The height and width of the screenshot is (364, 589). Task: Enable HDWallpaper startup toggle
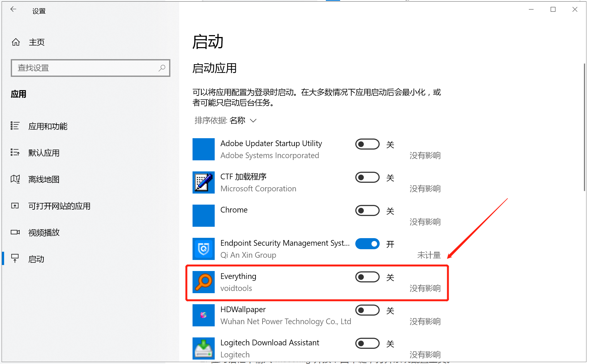click(x=367, y=310)
